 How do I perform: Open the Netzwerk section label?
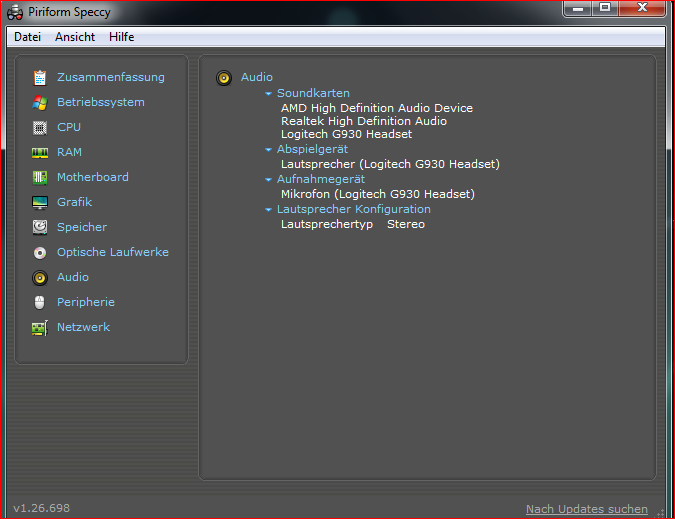[83, 327]
